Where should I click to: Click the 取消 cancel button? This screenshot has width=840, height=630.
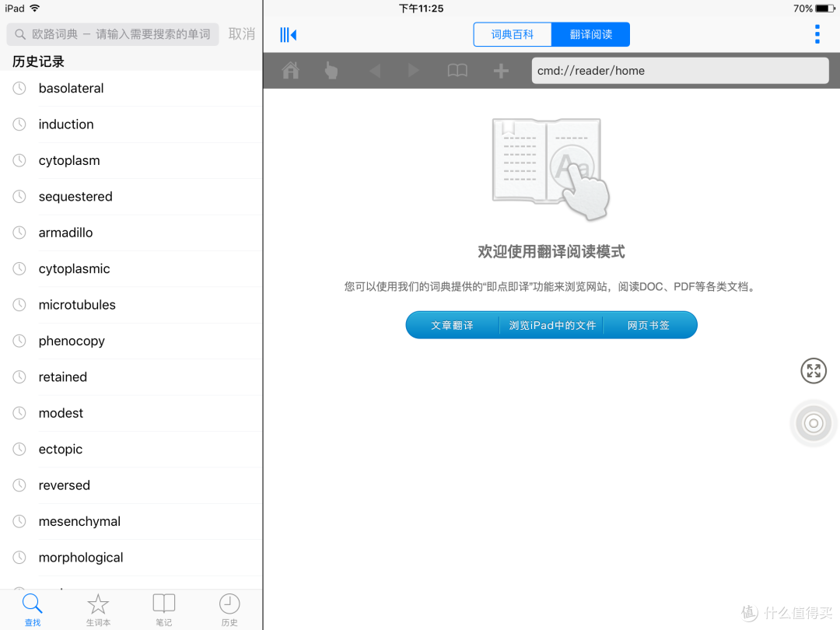tap(242, 33)
